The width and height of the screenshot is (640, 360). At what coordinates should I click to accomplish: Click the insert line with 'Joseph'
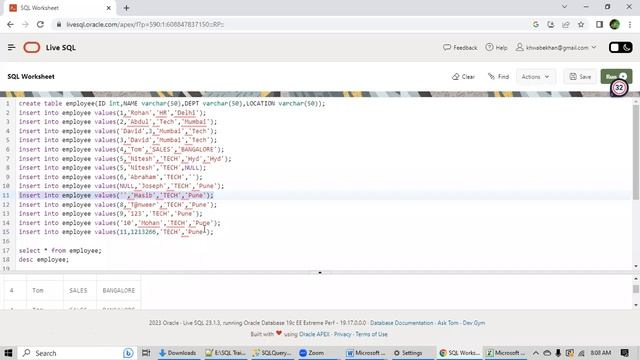pos(121,186)
